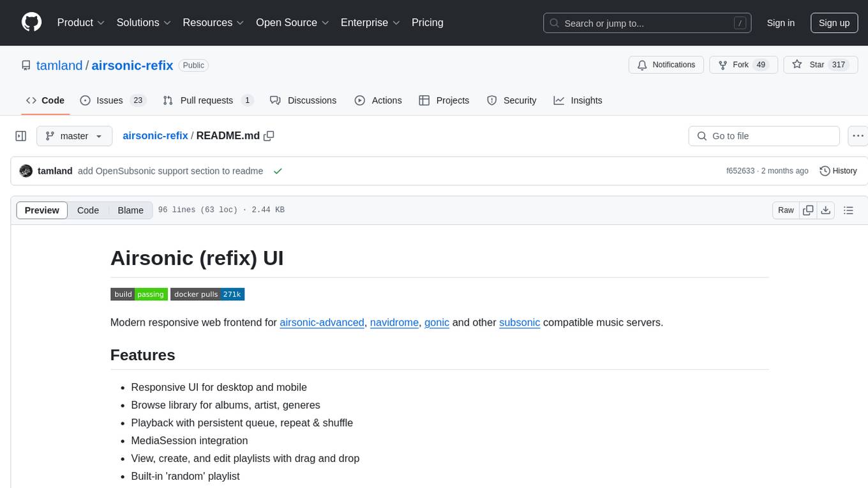The image size is (868, 488).
Task: Click the docker pulls badge
Action: 207,294
